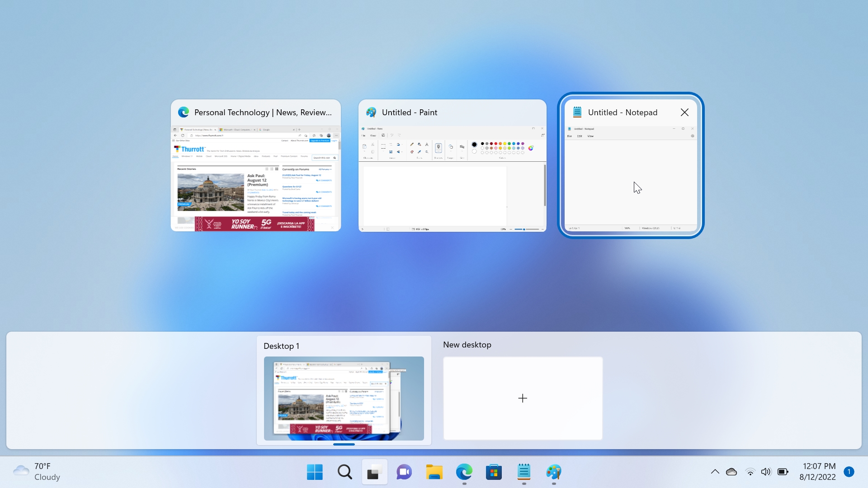The image size is (868, 488).
Task: Open the notification badge showing 1
Action: pos(849,472)
